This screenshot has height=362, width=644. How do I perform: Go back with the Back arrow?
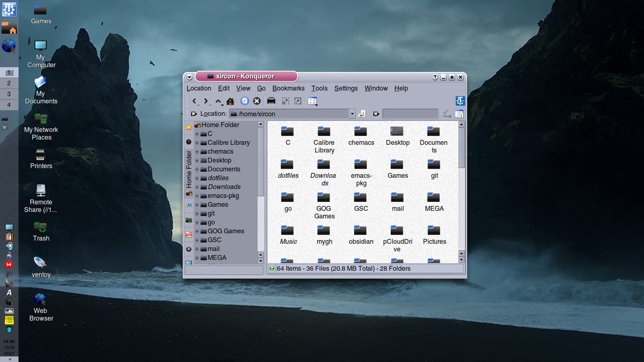click(x=194, y=101)
